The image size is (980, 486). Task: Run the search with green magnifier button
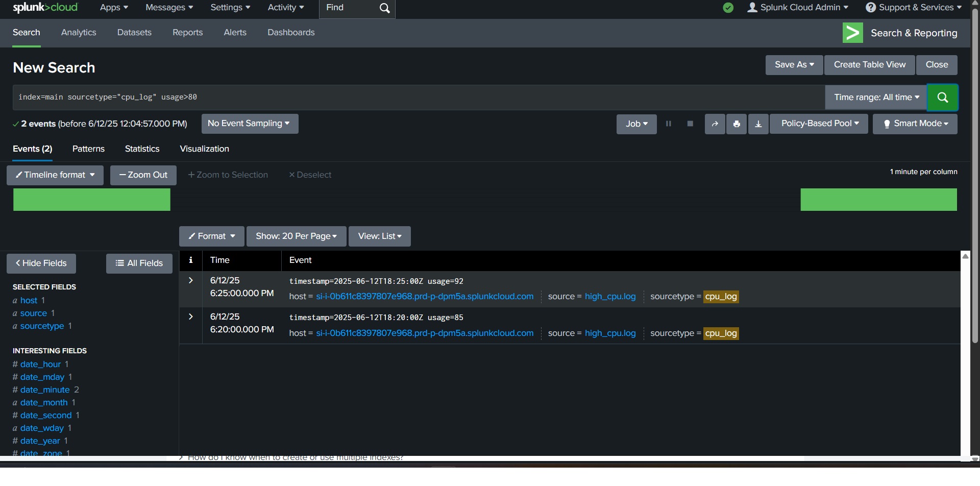[942, 98]
